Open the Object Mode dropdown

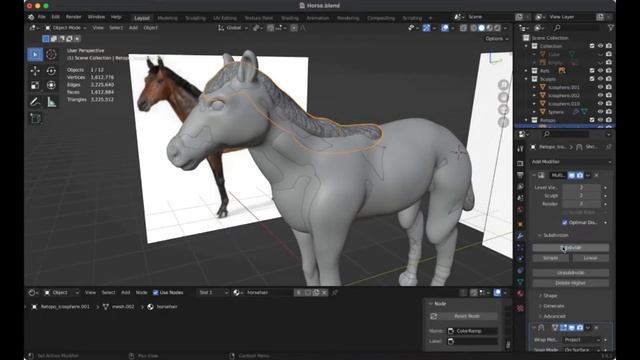65,28
